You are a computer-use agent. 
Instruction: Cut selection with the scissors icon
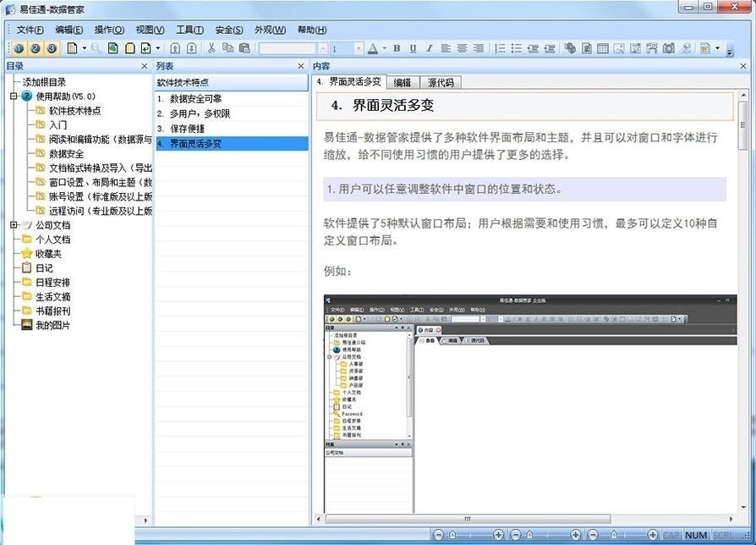point(211,48)
